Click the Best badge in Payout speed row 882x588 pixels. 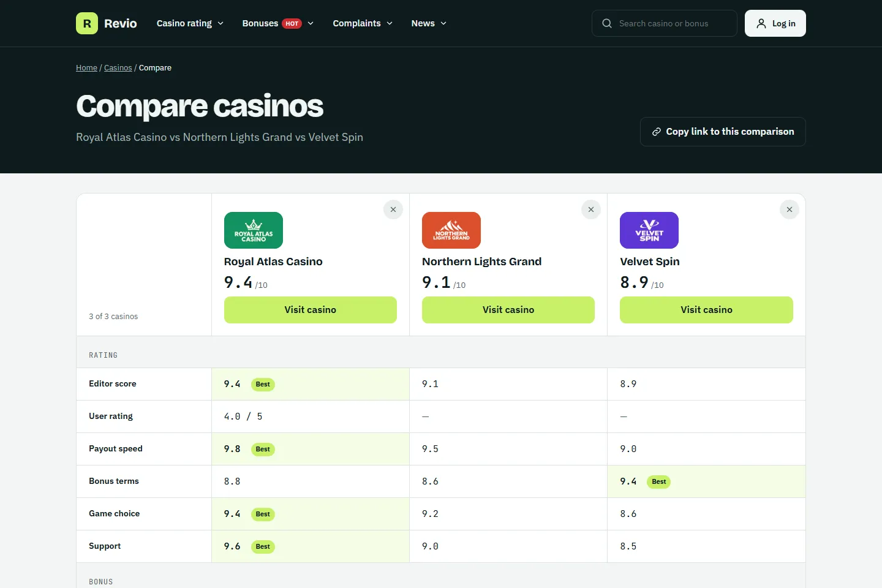pos(263,450)
